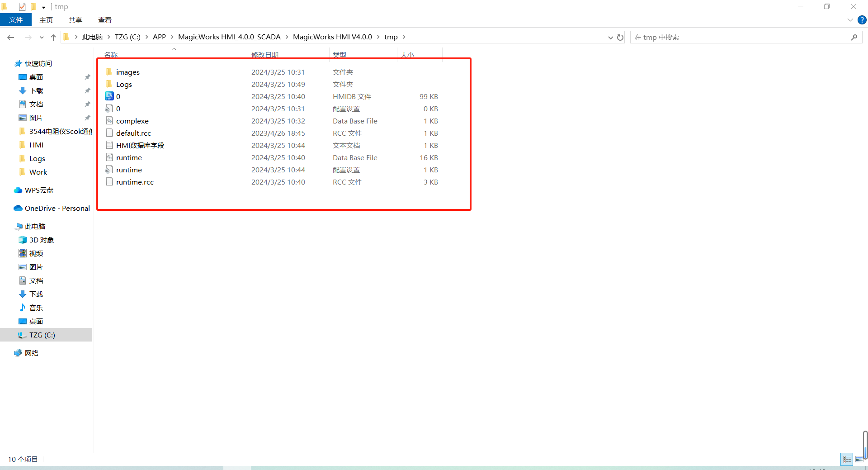Image resolution: width=868 pixels, height=470 pixels.
Task: Expand the ribbon with the chevron
Action: pos(850,20)
